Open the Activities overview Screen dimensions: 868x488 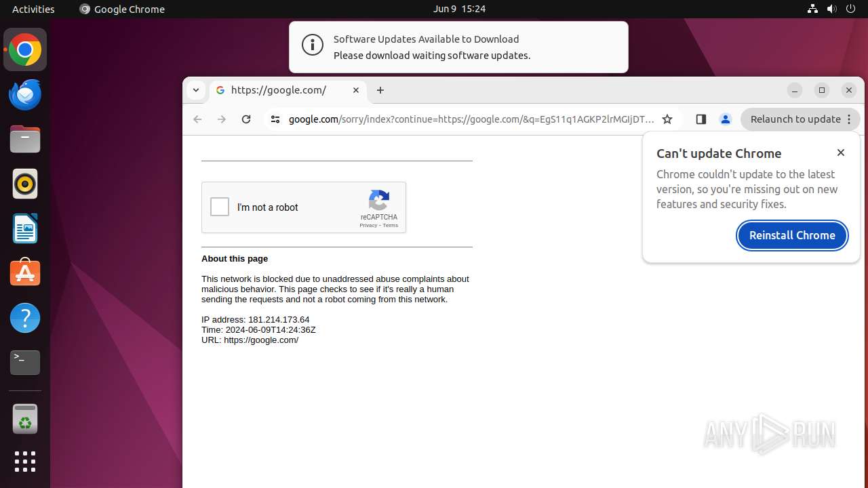pos(33,9)
